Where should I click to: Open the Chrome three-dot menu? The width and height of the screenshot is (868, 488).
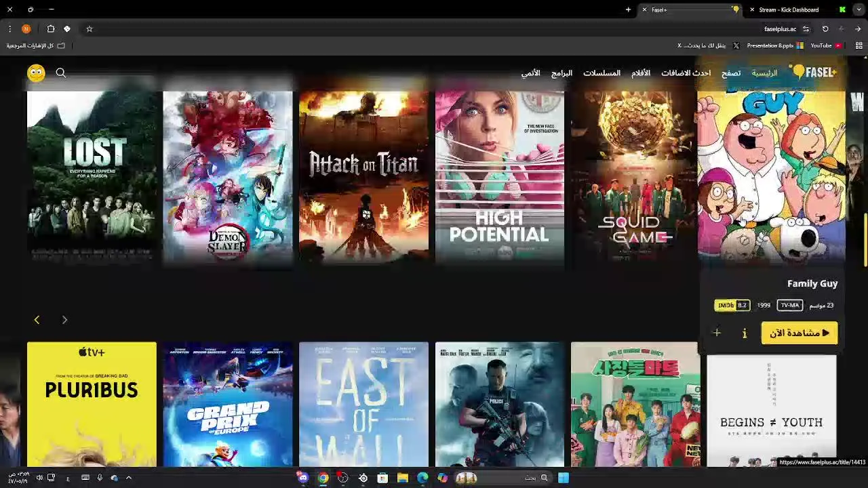9,29
